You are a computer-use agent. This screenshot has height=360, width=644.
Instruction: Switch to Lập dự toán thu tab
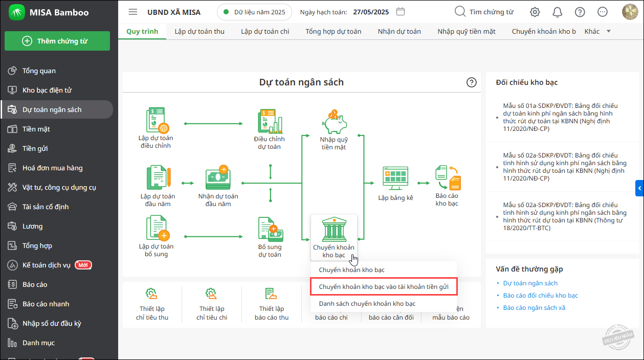pos(199,31)
